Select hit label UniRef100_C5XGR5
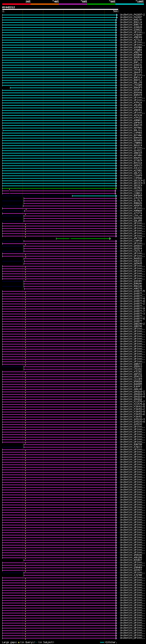This screenshot has height=644, width=146. pos(131,85)
